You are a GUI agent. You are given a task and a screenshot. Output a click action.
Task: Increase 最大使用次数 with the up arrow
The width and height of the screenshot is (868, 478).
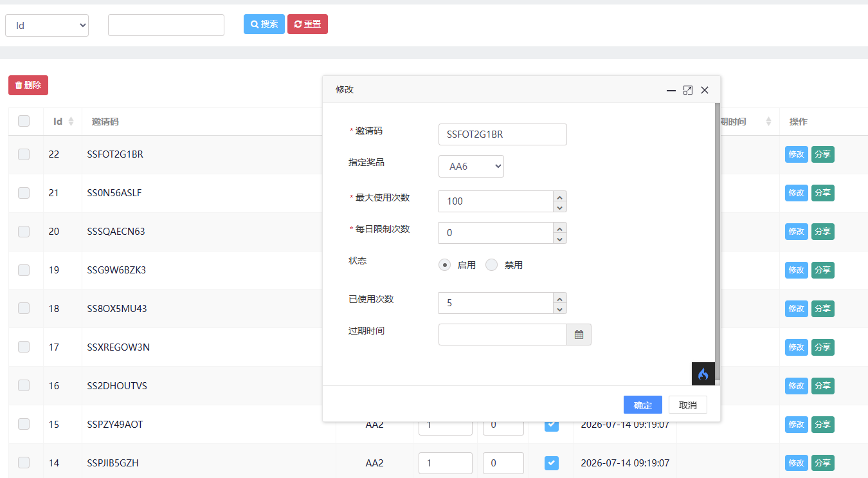560,196
